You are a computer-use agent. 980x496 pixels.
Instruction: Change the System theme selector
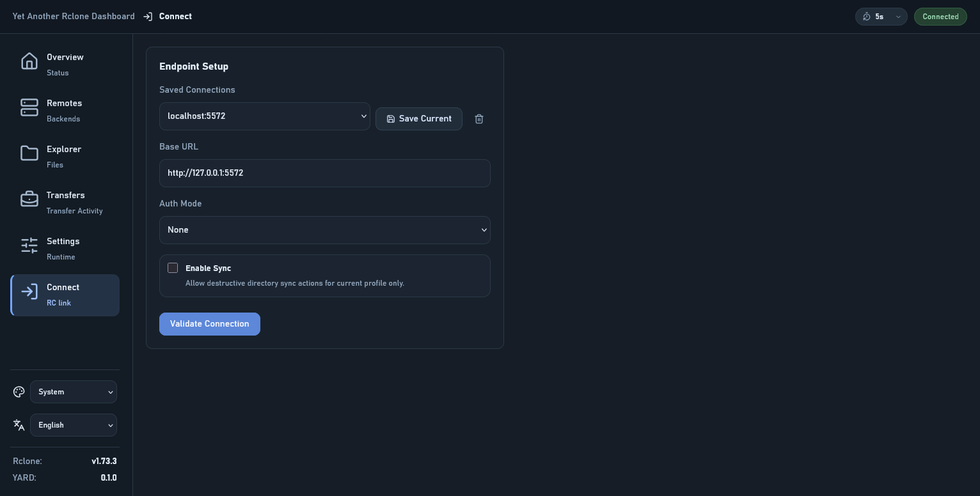click(x=74, y=392)
